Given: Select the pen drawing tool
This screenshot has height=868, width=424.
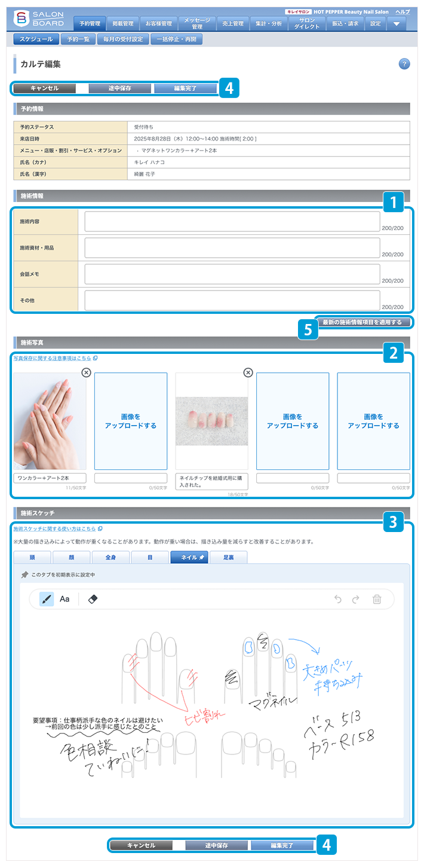Looking at the screenshot, I should (x=47, y=598).
